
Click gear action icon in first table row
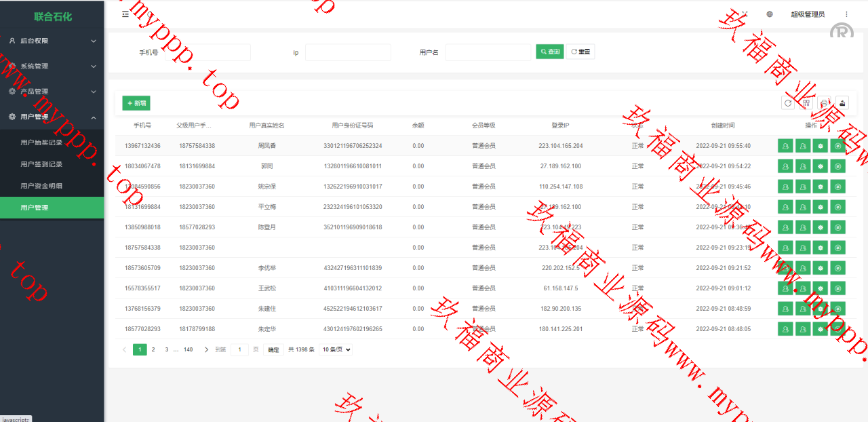tap(821, 146)
